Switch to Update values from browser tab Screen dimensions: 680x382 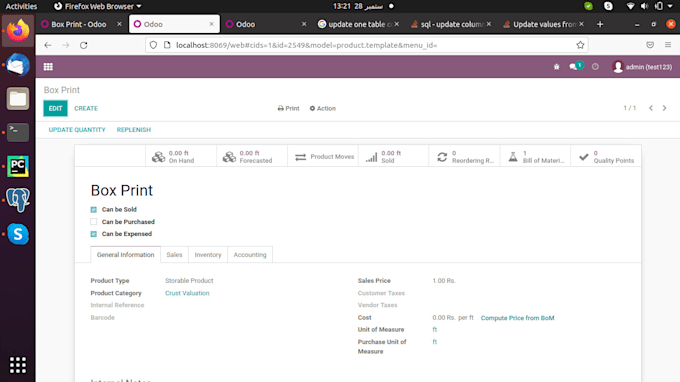pyautogui.click(x=544, y=24)
